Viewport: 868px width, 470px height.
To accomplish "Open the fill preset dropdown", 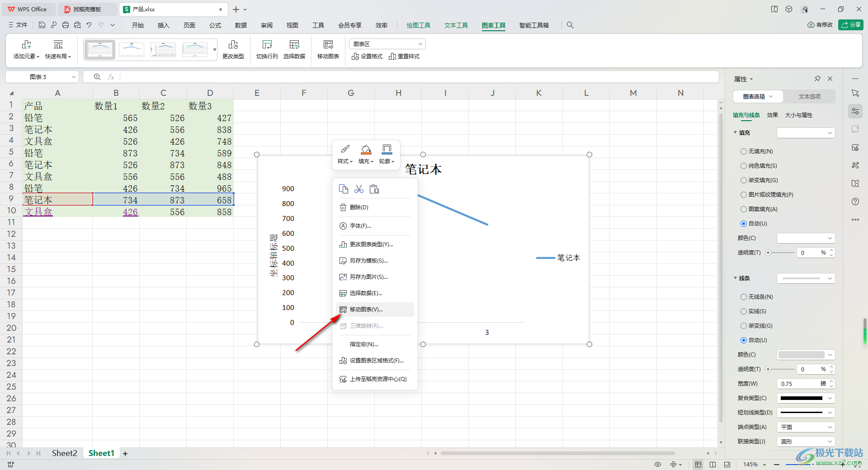I will tap(806, 133).
